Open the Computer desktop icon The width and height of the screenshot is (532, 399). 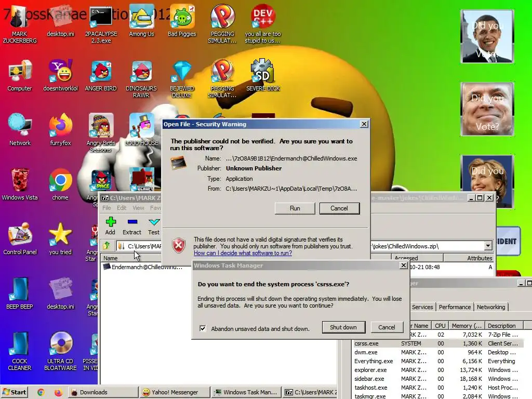pos(19,76)
